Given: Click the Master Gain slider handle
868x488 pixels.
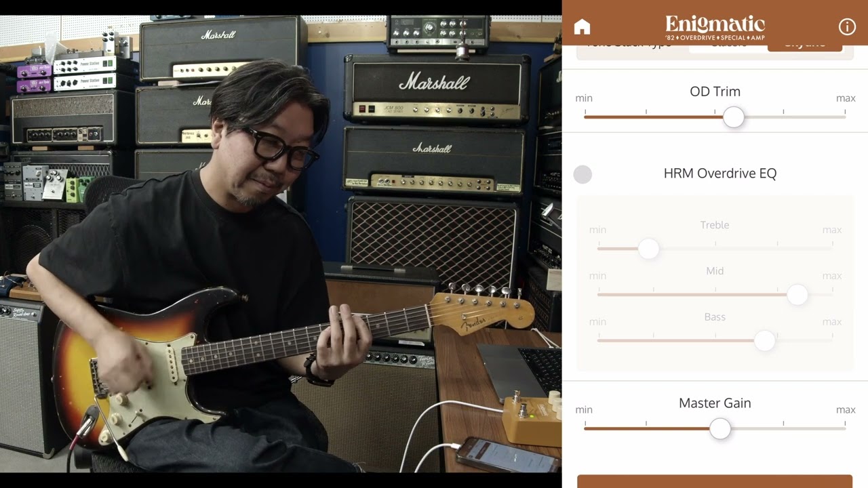Looking at the screenshot, I should [720, 429].
